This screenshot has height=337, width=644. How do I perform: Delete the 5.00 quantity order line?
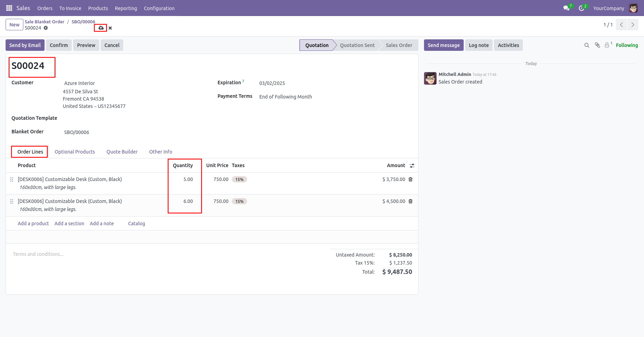tap(410, 179)
